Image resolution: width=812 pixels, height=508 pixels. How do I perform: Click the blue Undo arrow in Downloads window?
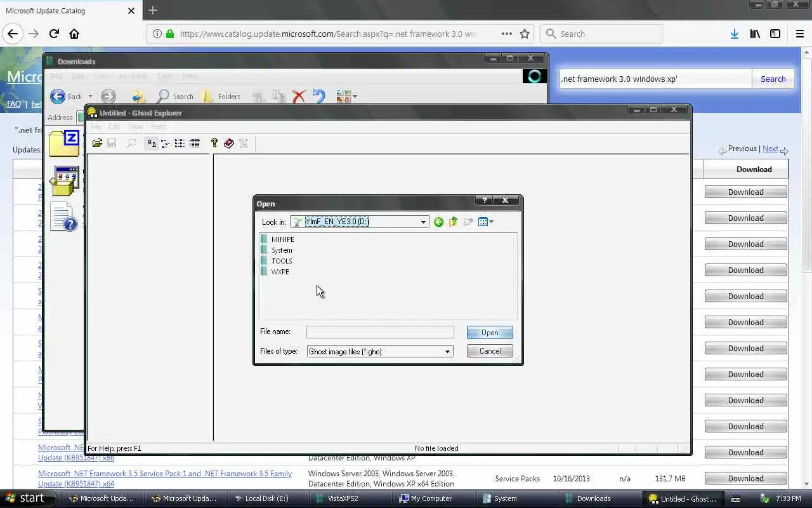[x=319, y=97]
